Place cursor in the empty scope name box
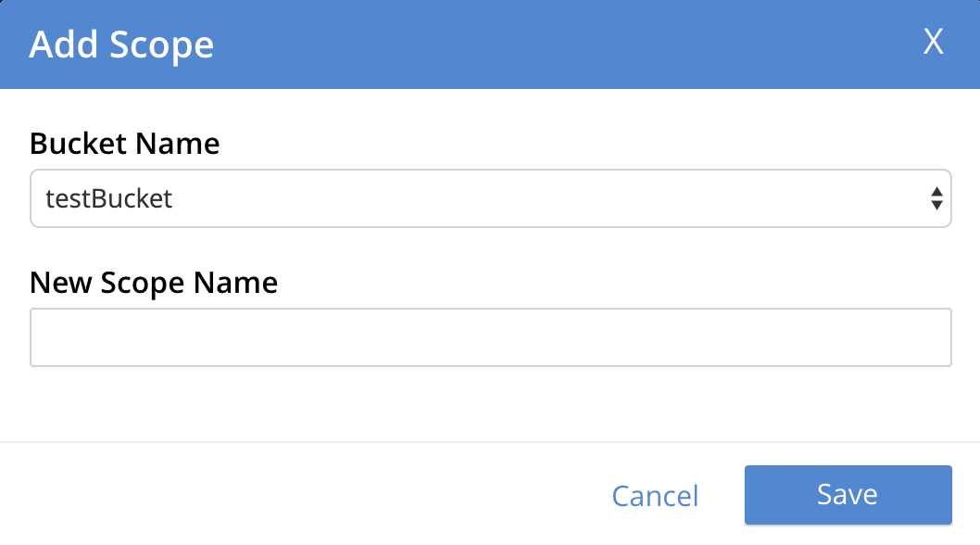 pyautogui.click(x=490, y=337)
